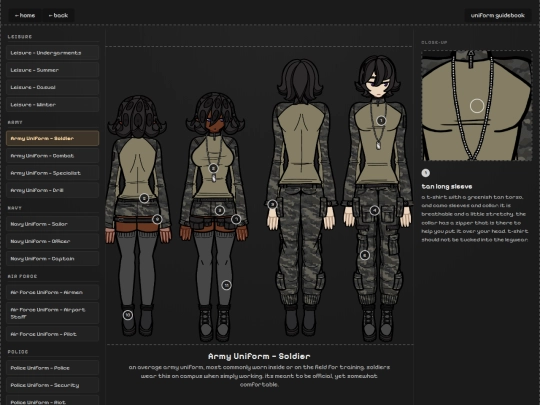The width and height of the screenshot is (540, 405).
Task: Click the tan long sleeve heading
Action: click(447, 186)
